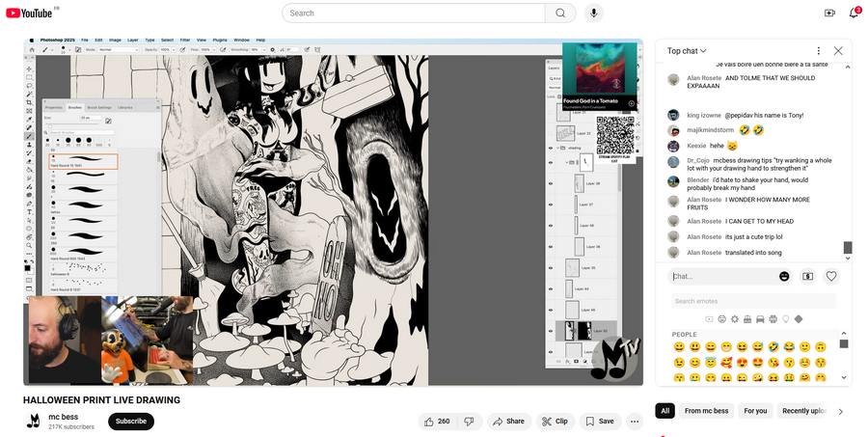868x437 pixels.
Task: Open the Super Chat dollar icon
Action: 807,276
